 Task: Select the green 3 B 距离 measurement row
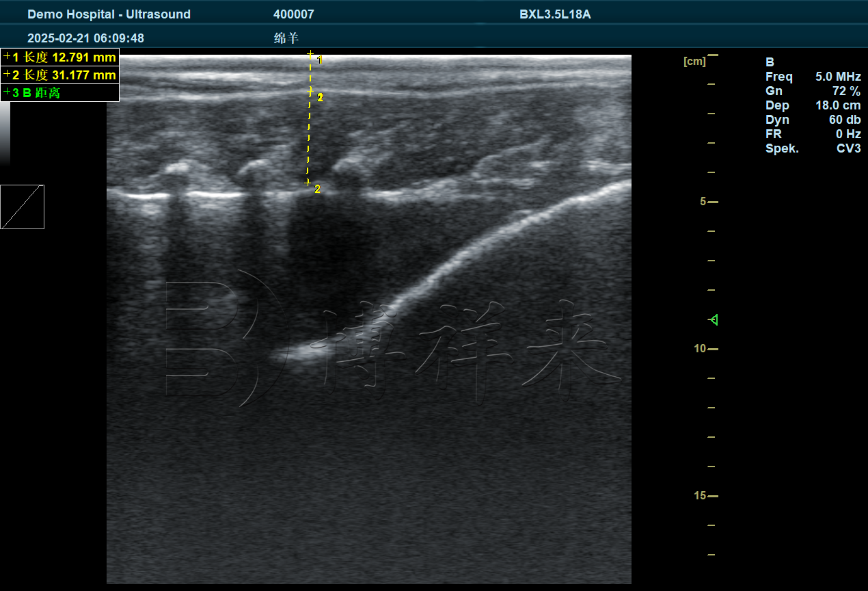tap(60, 93)
